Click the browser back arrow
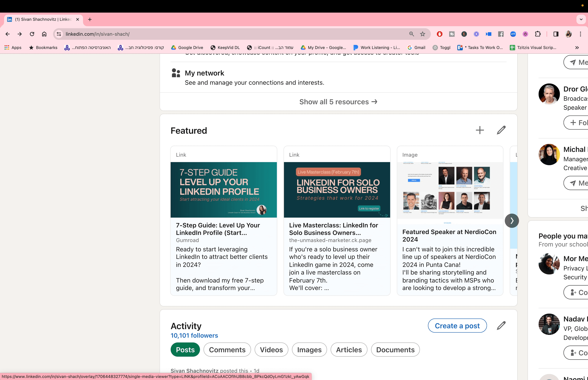The height and width of the screenshot is (380, 588). 8,34
